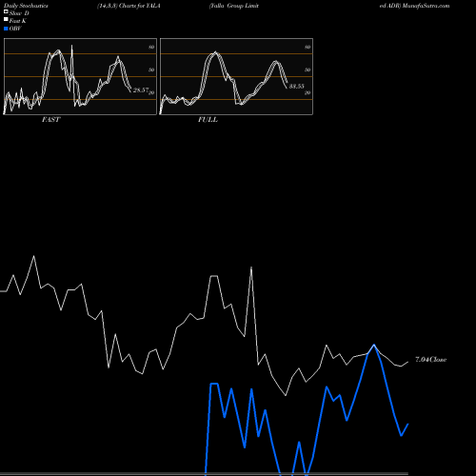The width and height of the screenshot is (476, 476).
Task: Click the MunafaSutra.com watermark text
Action: pyautogui.click(x=426, y=6)
